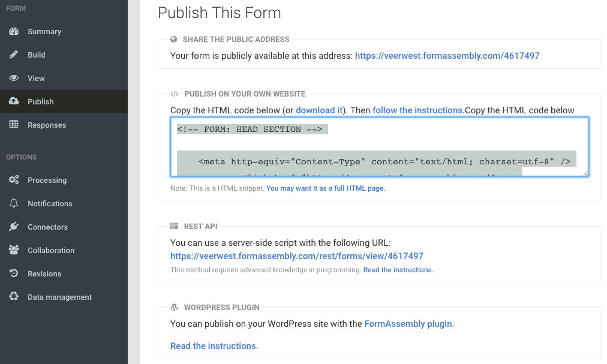Image resolution: width=607 pixels, height=364 pixels.
Task: Click the Build pencil icon
Action: point(14,55)
